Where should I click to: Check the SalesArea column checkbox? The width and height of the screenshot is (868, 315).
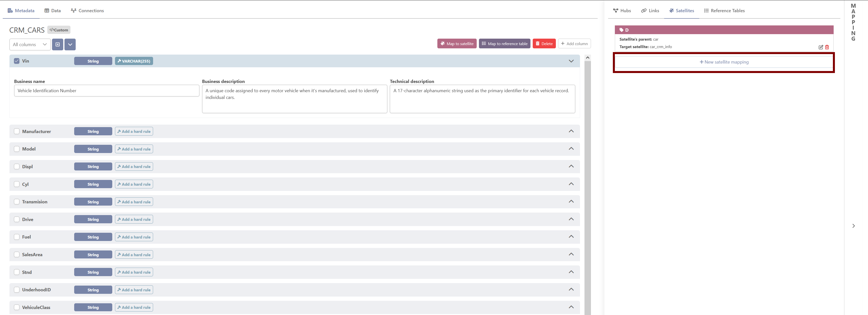pyautogui.click(x=17, y=255)
